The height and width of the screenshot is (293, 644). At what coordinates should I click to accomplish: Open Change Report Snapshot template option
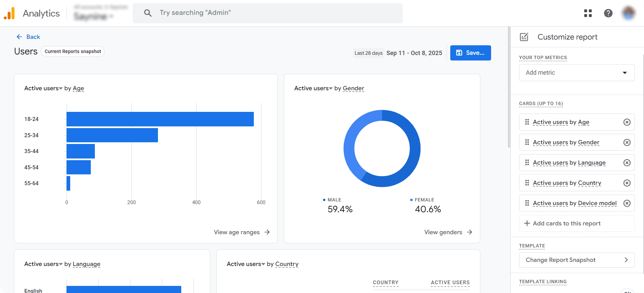click(x=576, y=260)
